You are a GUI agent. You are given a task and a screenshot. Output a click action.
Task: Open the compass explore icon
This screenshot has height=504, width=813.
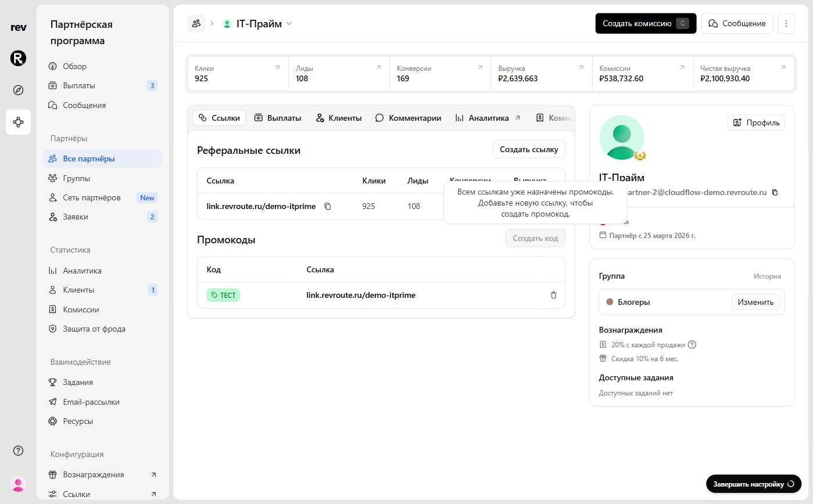[18, 90]
